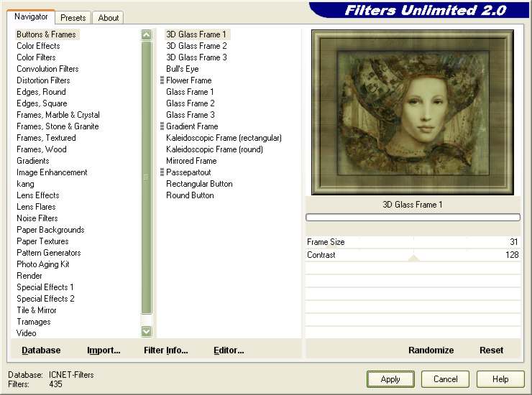
Task: Adjust the Frame Size slider
Action: pos(413,242)
